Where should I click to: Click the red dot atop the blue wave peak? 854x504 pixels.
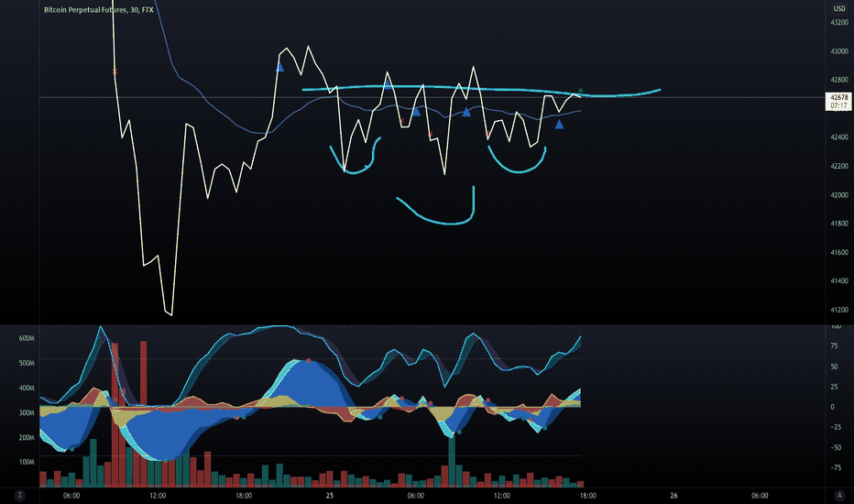308,361
